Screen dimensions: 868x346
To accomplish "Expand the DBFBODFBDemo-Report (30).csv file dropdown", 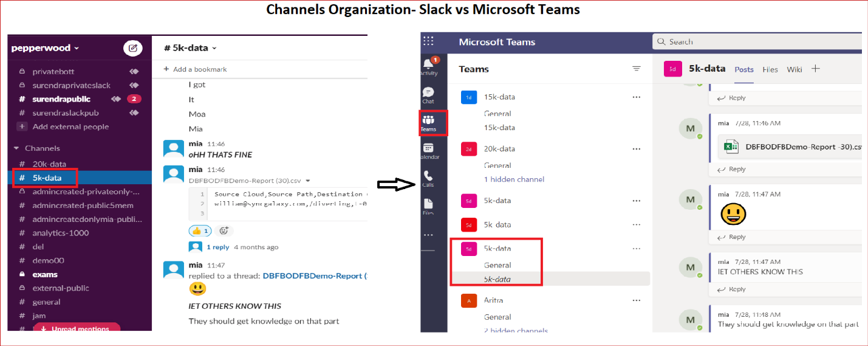I will coord(308,181).
